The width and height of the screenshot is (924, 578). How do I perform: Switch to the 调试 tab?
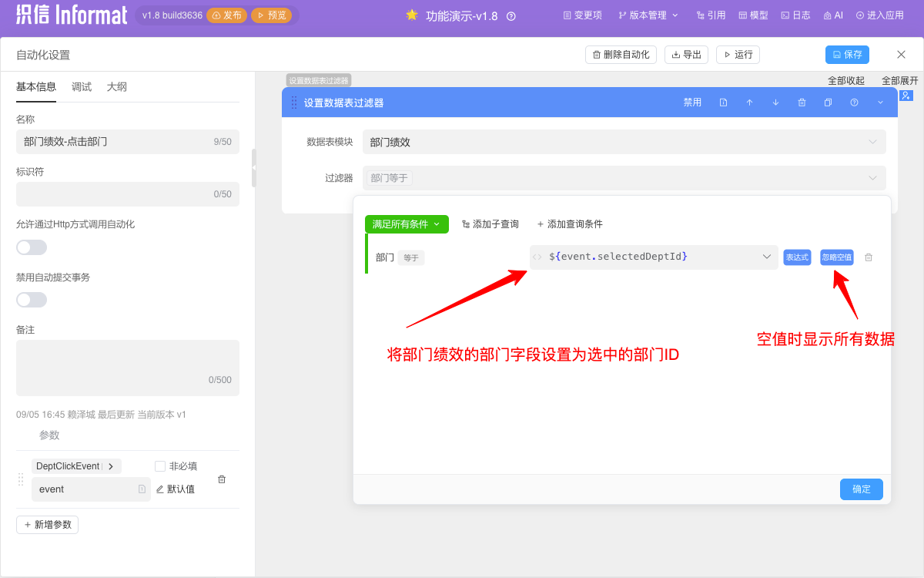pos(80,87)
